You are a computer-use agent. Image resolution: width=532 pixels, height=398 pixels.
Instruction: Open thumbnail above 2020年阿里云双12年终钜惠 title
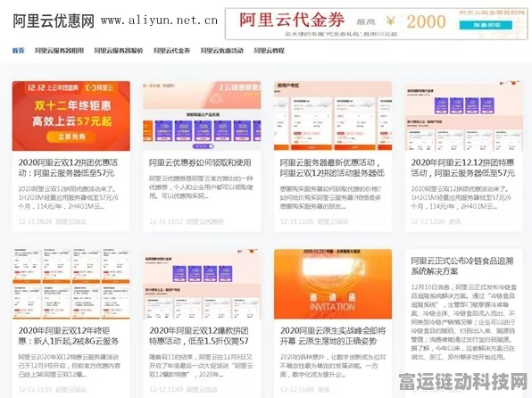pyautogui.click(x=71, y=284)
